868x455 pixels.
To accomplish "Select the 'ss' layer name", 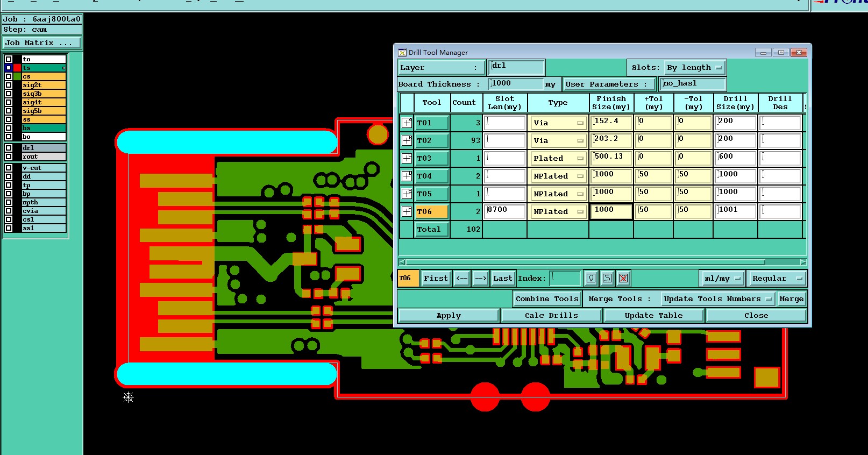I will coord(44,119).
